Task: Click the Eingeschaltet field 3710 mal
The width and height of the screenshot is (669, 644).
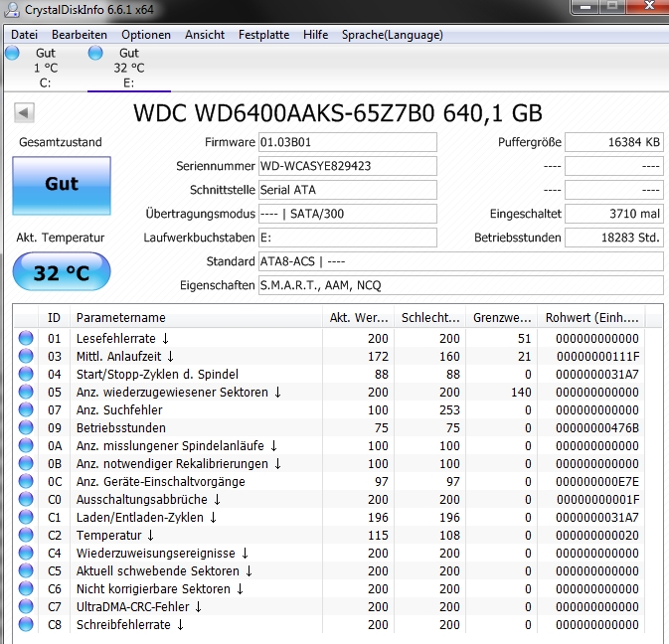Action: [x=614, y=214]
